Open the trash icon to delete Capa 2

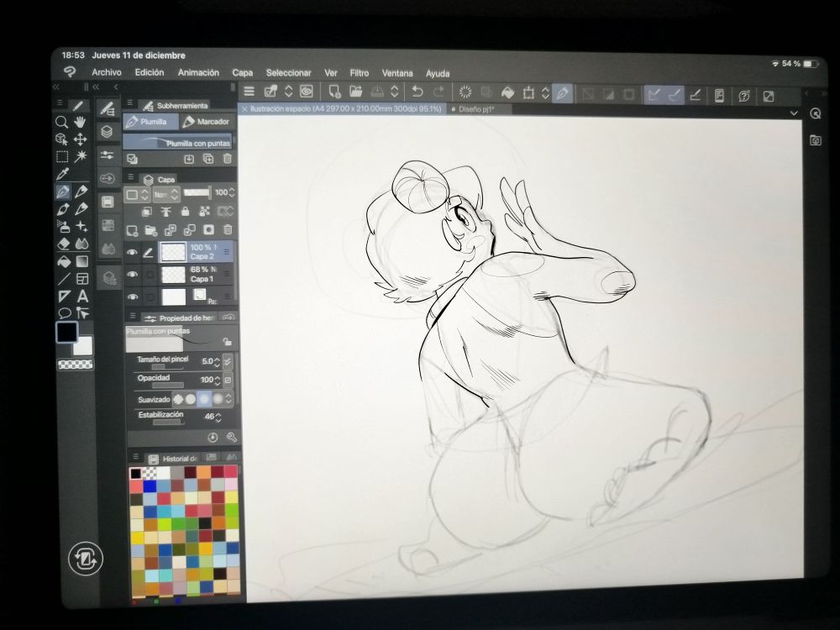point(228,230)
